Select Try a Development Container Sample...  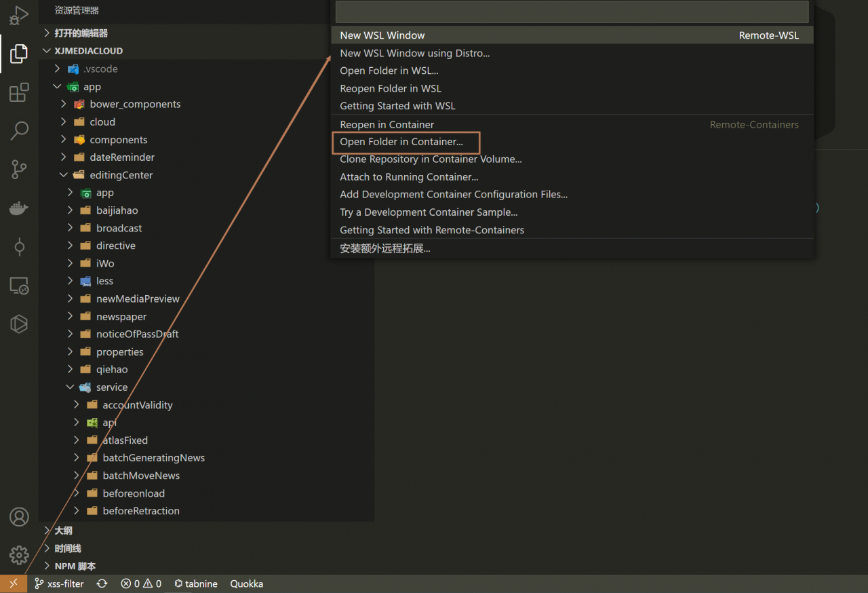click(x=572, y=212)
